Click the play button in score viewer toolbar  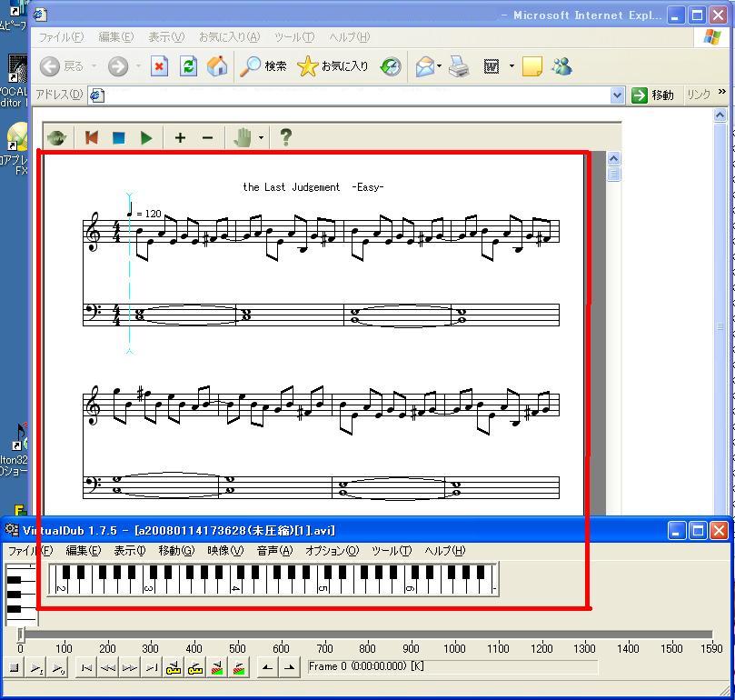146,137
